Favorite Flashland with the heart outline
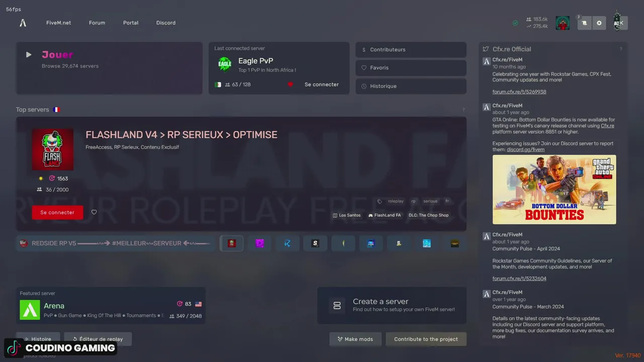This screenshot has height=362, width=644. [x=94, y=212]
